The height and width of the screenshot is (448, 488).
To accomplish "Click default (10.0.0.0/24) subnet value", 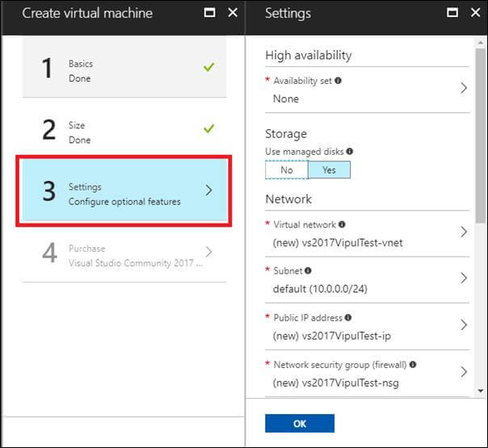I will point(320,289).
